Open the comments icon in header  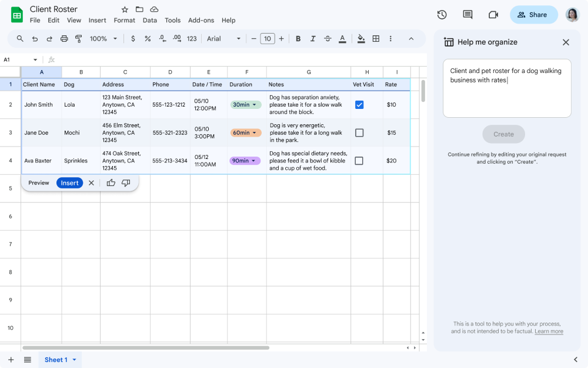(x=467, y=15)
